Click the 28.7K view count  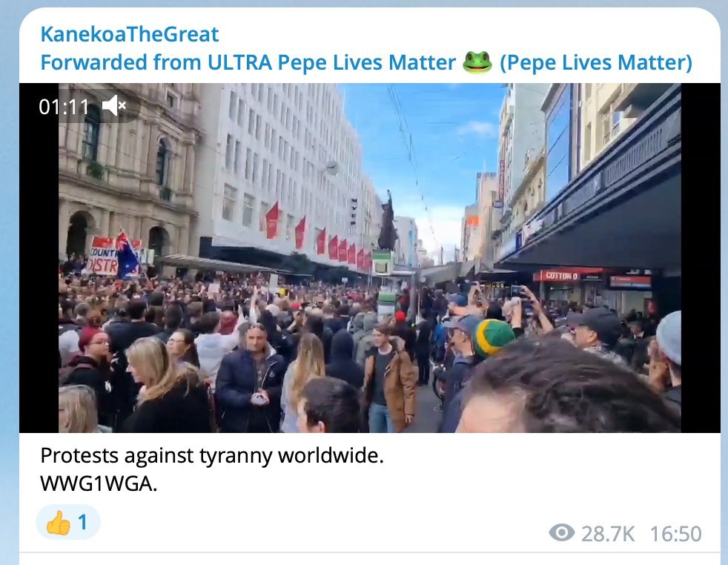[x=608, y=533]
